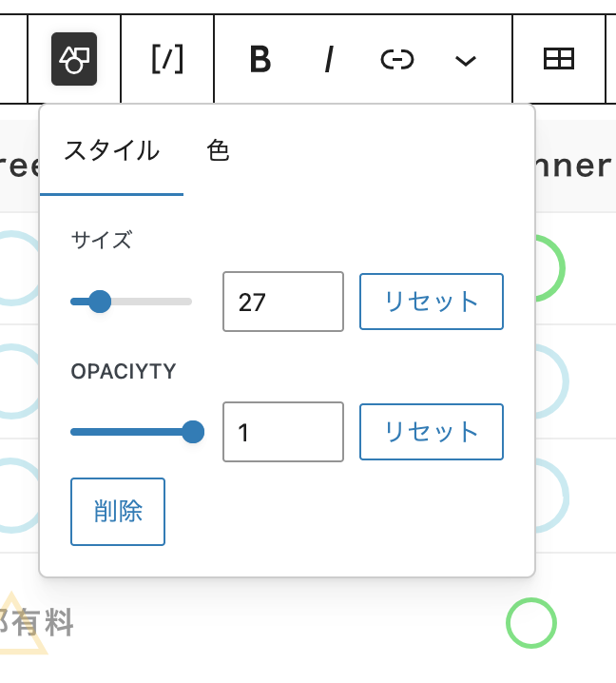
Task: Focus the サイズ input showing 27
Action: coord(282,302)
